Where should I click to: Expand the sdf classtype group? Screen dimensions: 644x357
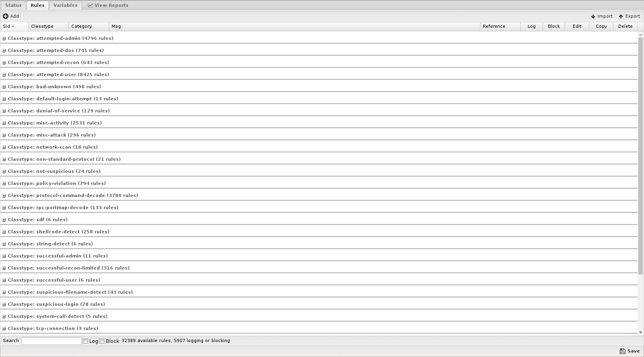point(4,220)
